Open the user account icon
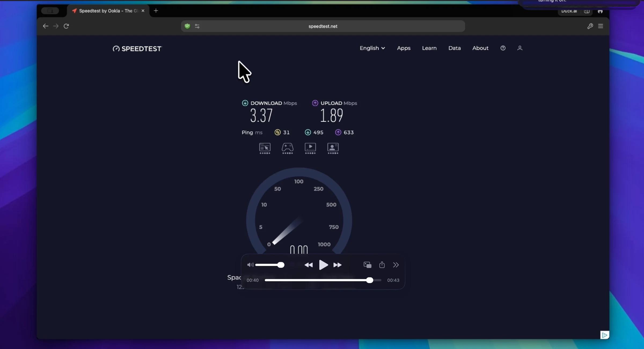 (x=520, y=48)
